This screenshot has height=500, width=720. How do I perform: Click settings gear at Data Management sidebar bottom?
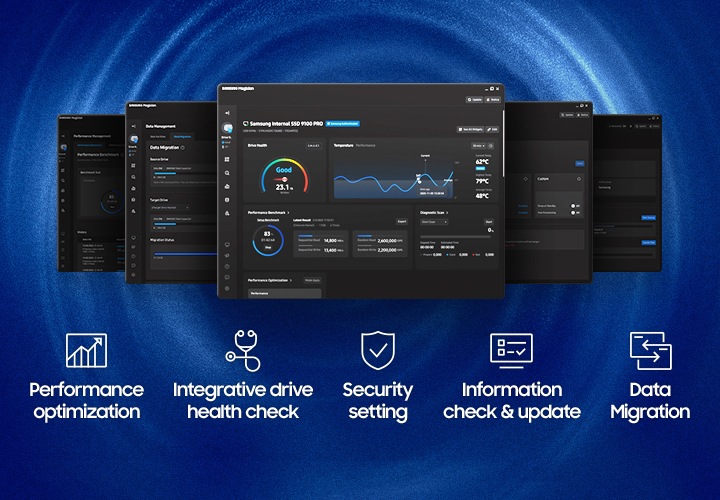134,275
